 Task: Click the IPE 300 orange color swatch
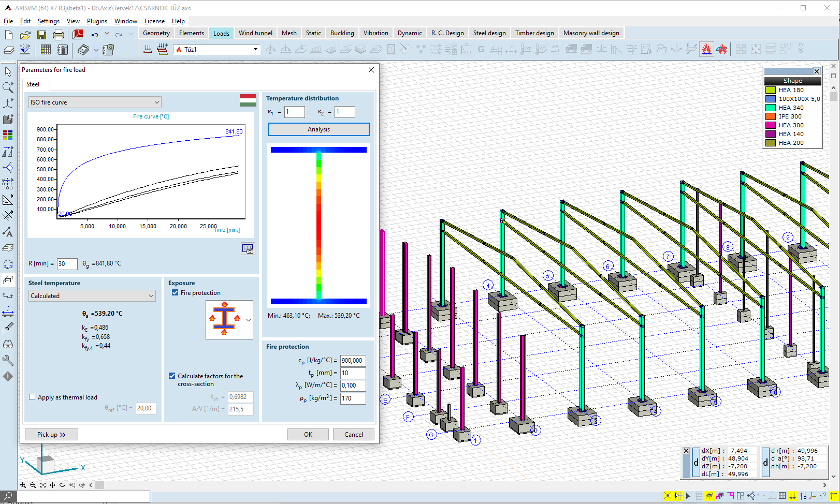coord(771,116)
